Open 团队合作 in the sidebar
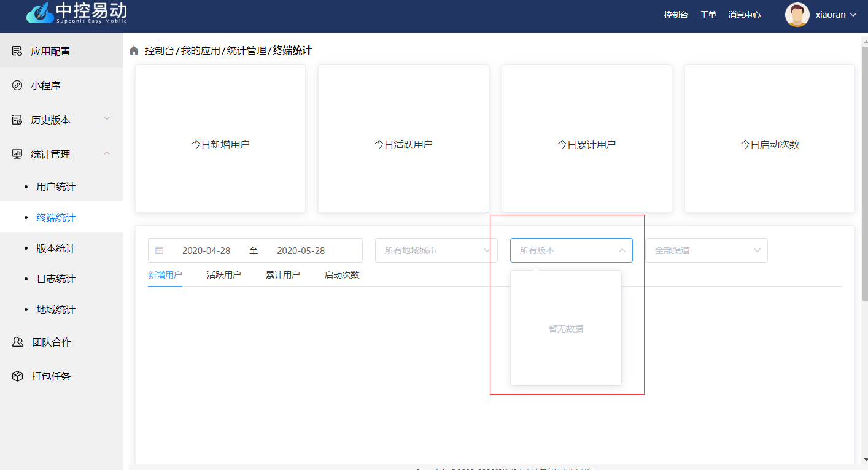Image resolution: width=868 pixels, height=470 pixels. 61,342
